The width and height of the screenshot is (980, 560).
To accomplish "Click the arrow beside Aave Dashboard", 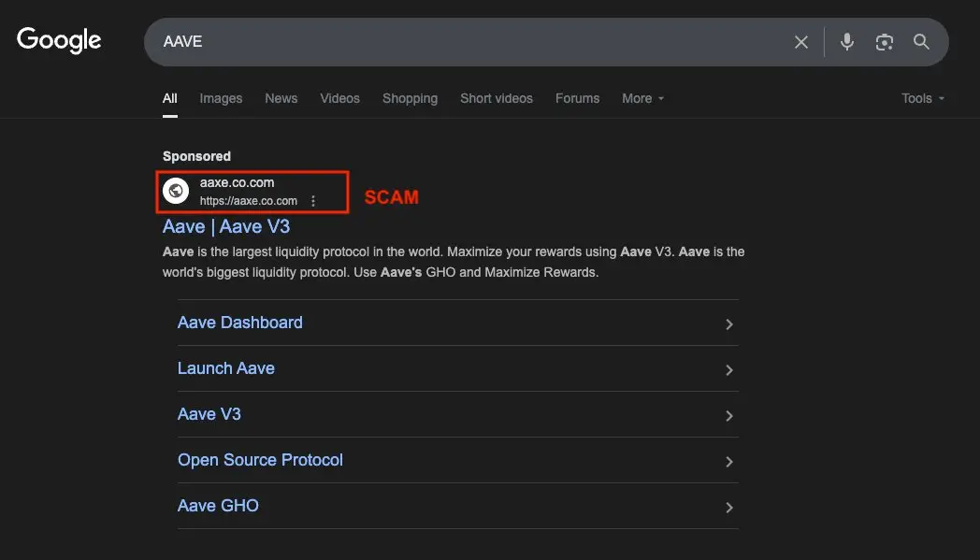I will click(x=729, y=323).
